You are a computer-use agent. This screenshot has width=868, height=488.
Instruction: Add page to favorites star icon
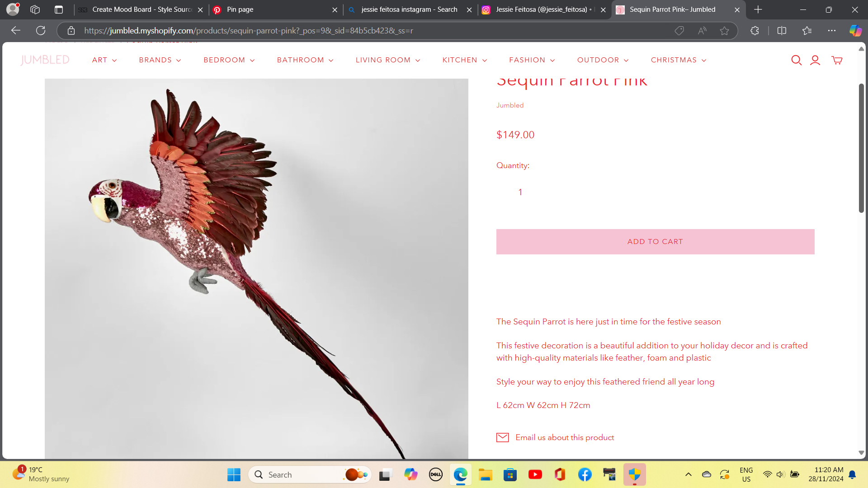(725, 31)
